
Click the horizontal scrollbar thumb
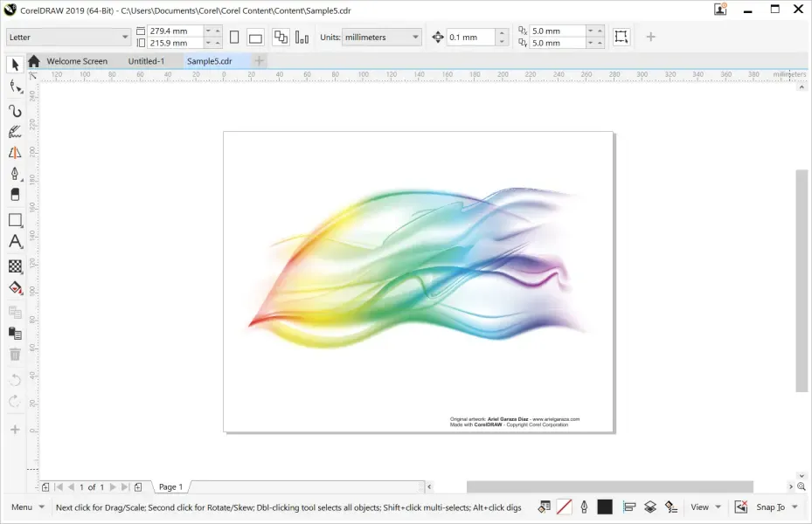(x=609, y=486)
